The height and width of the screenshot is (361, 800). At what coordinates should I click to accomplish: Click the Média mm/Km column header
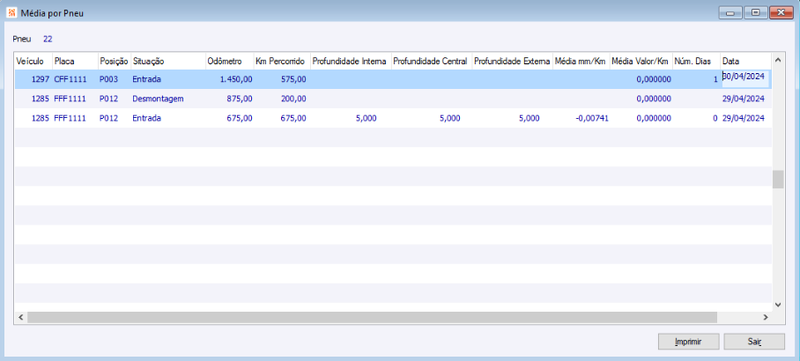point(581,61)
